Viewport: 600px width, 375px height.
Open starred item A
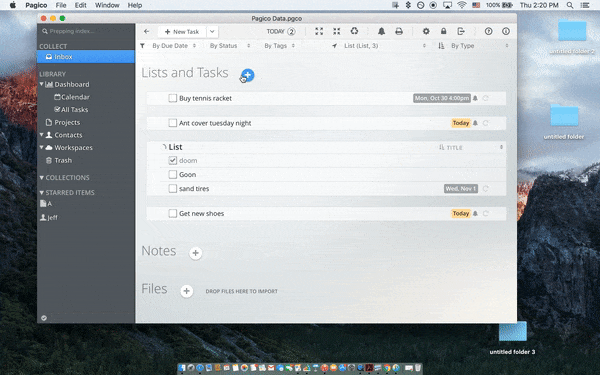pos(46,204)
